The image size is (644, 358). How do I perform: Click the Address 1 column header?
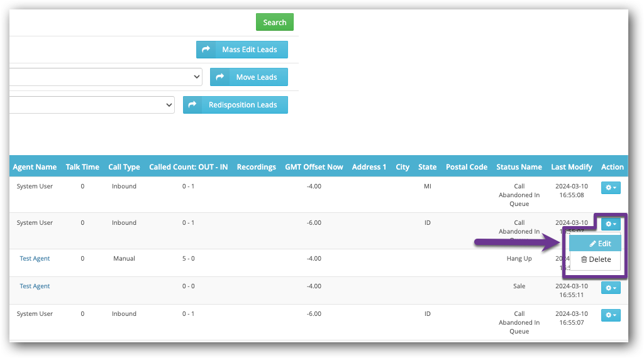tap(369, 167)
